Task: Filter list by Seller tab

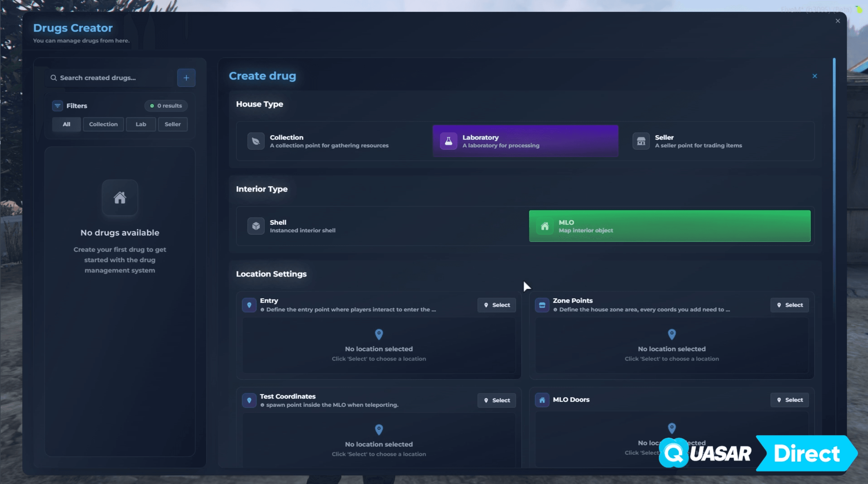Action: click(172, 124)
